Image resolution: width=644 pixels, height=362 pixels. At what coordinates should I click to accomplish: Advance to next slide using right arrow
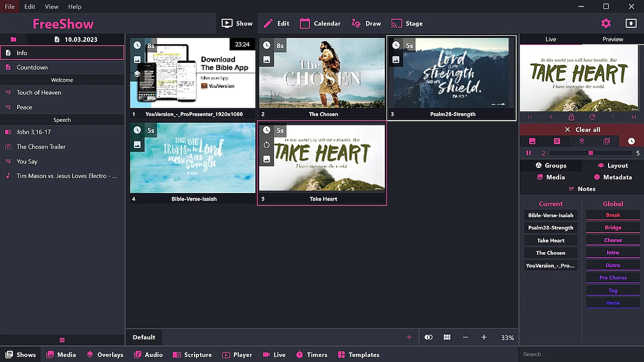(x=613, y=117)
